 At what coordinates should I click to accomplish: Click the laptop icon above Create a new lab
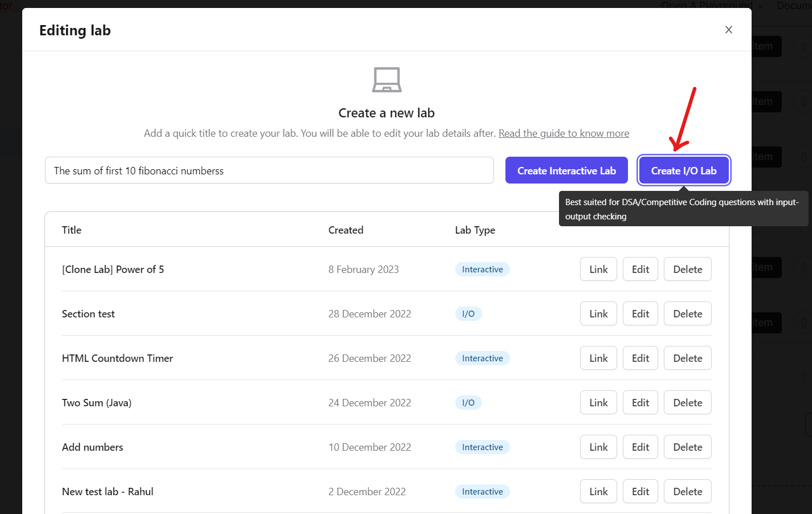click(386, 80)
